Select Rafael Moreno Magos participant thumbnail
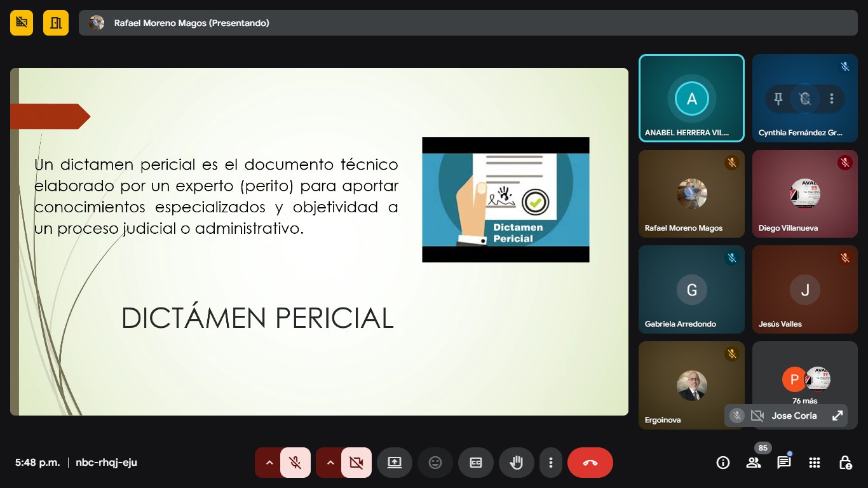This screenshot has height=488, width=868. (x=691, y=194)
